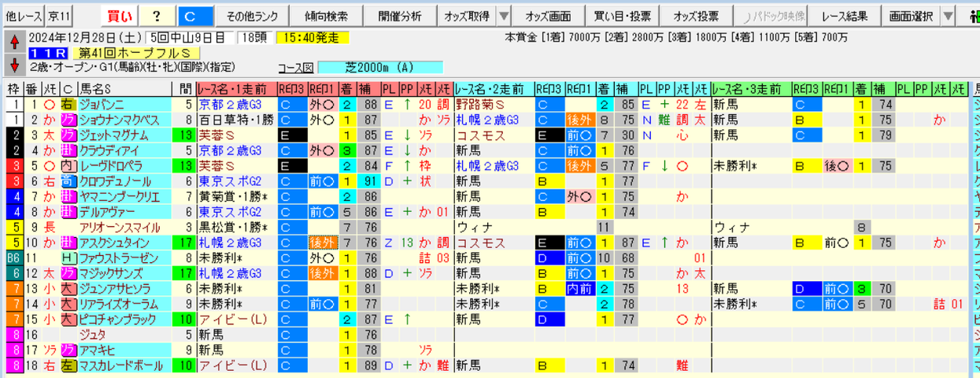The width and height of the screenshot is (980, 378).
Task: Click the ? rank button
Action: coord(156,16)
